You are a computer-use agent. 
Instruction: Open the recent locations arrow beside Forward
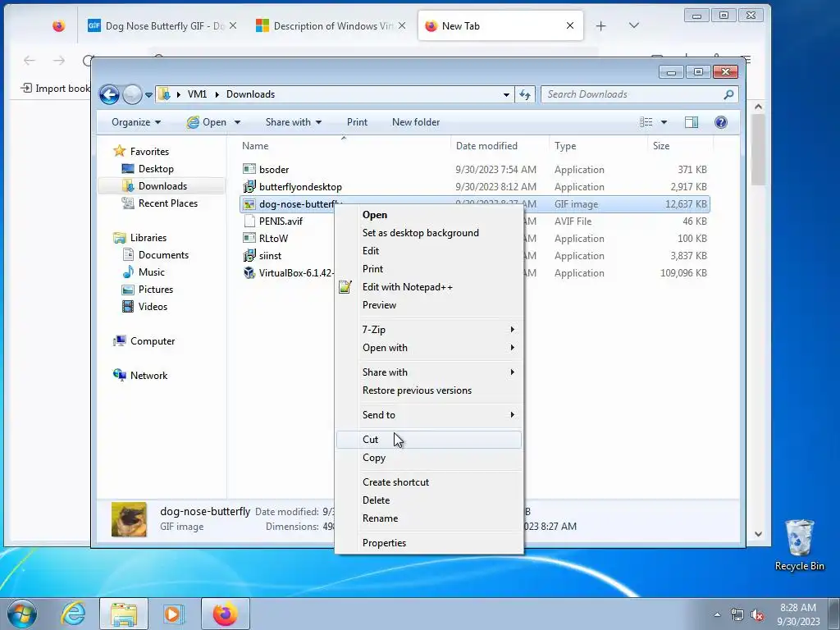[x=148, y=95]
